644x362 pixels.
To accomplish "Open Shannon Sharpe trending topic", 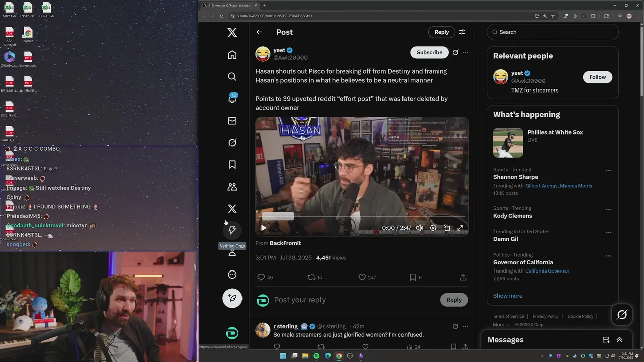I will [x=516, y=177].
